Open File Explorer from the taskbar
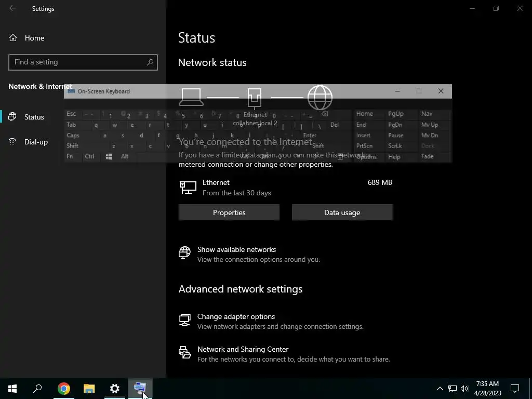The width and height of the screenshot is (532, 399). pyautogui.click(x=89, y=389)
